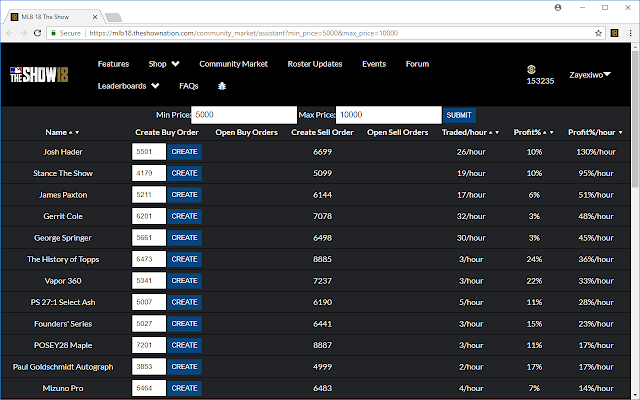
Task: Create buy order for Josh Hader
Action: click(184, 152)
